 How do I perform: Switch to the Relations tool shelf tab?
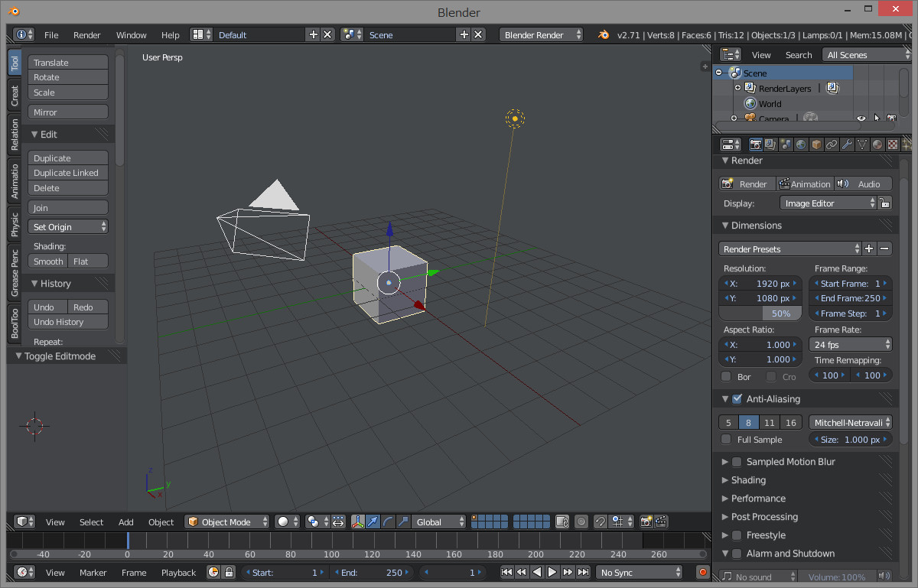pos(15,135)
